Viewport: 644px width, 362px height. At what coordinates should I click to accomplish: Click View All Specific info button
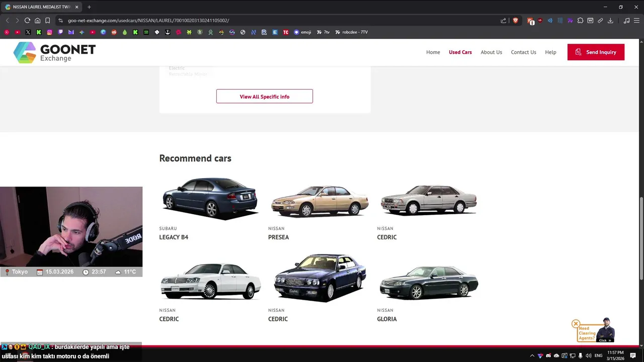point(265,97)
